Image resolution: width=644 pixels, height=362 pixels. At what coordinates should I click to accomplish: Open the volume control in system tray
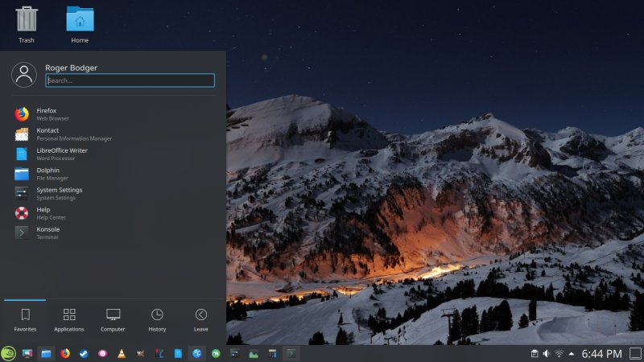click(x=547, y=353)
